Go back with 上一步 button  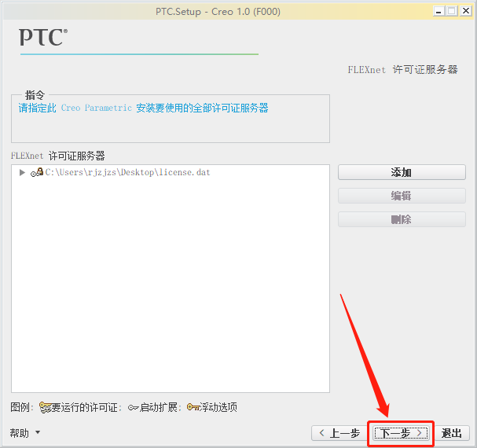coord(339,433)
